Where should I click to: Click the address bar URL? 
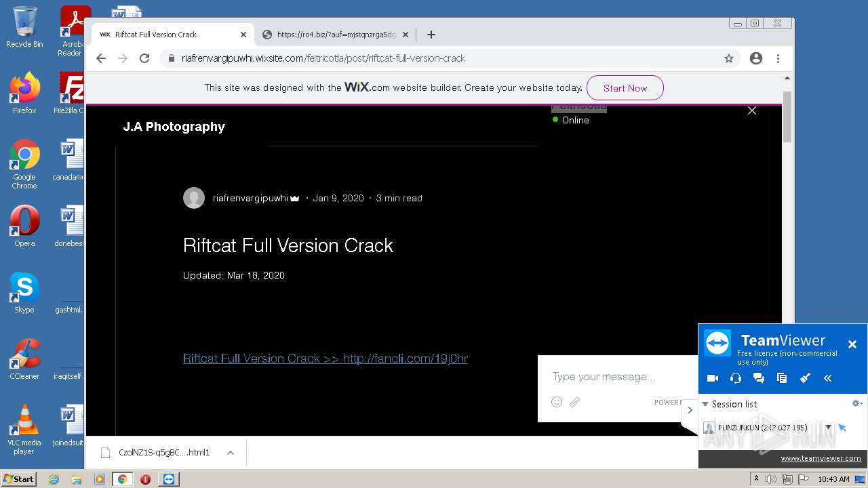[323, 58]
